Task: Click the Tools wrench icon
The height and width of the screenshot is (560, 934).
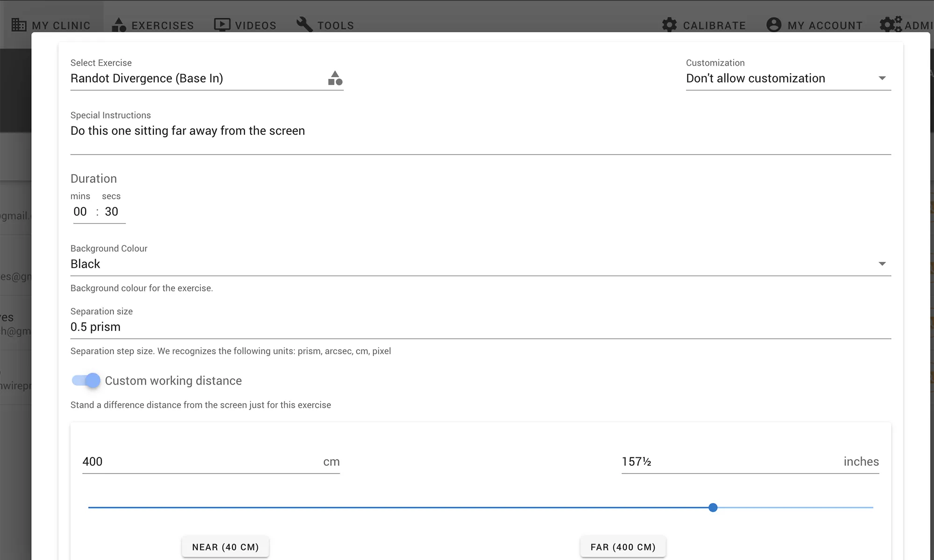Action: tap(304, 24)
